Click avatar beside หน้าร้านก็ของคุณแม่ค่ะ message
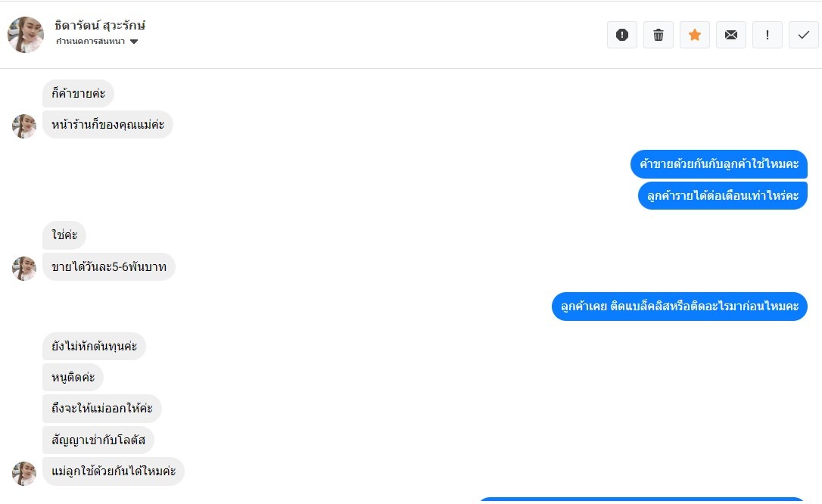The width and height of the screenshot is (822, 504). pos(24,126)
